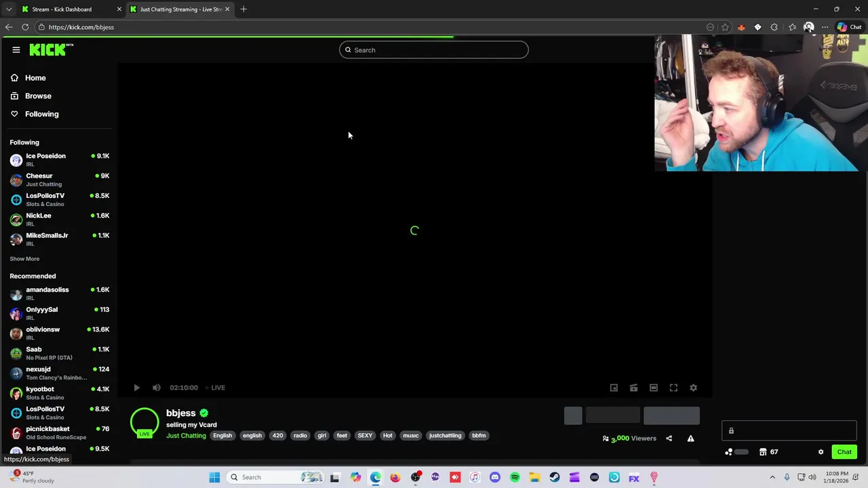Open the hamburger sidebar menu
868x488 pixels.
(x=16, y=49)
